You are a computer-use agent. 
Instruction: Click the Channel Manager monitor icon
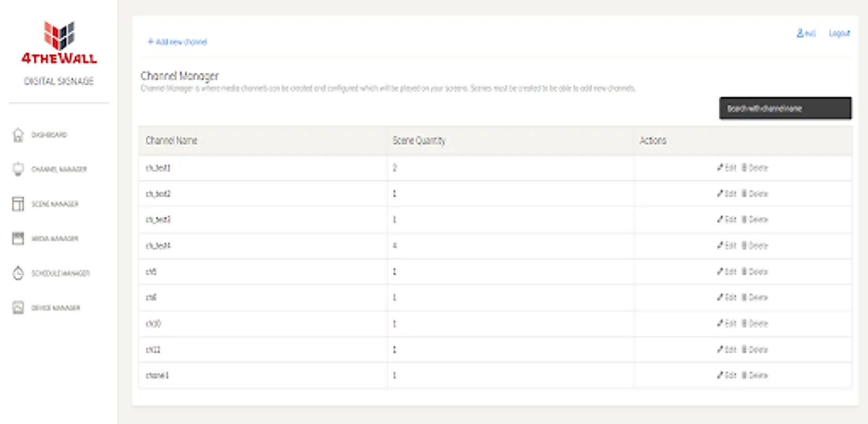[x=18, y=169]
